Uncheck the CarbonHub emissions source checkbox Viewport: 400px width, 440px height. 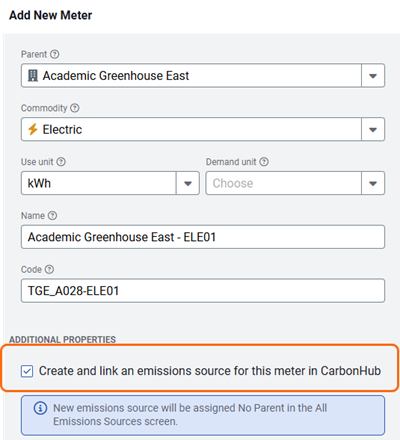(x=27, y=371)
